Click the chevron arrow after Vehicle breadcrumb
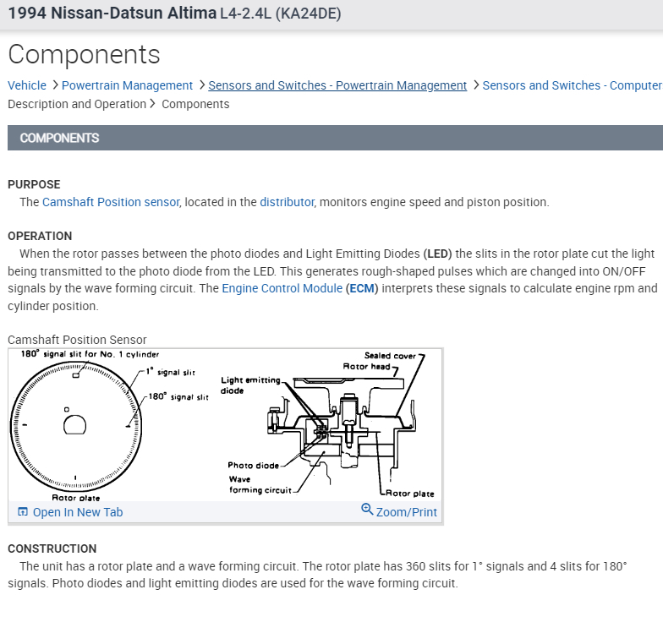 click(54, 85)
